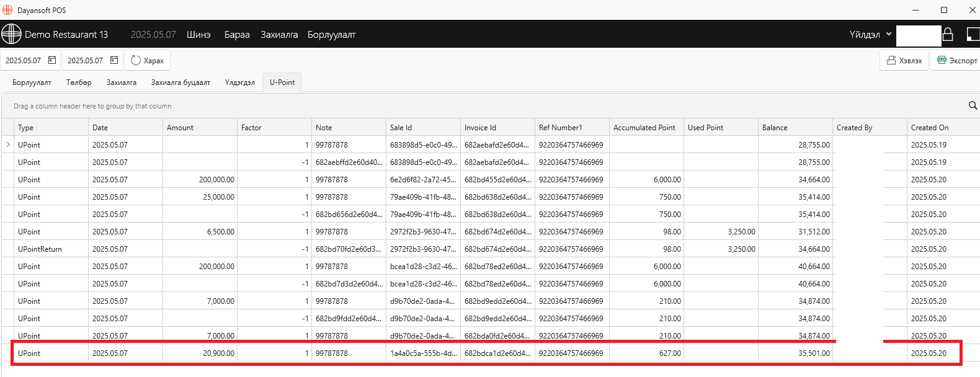Viewport: 980px width, 377px height.
Task: Open the start date calendar picker
Action: (52, 60)
